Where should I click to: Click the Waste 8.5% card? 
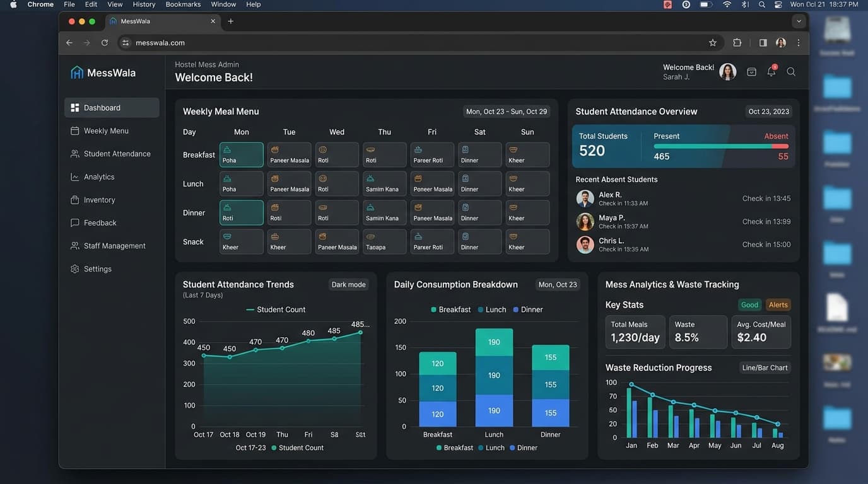(x=698, y=332)
